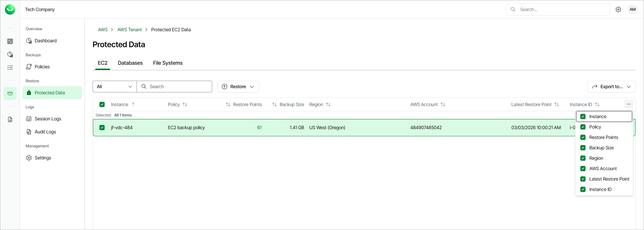Uncheck the Backup Size column checkbox
Screen dimensions: 644x230
pyautogui.click(x=583, y=148)
